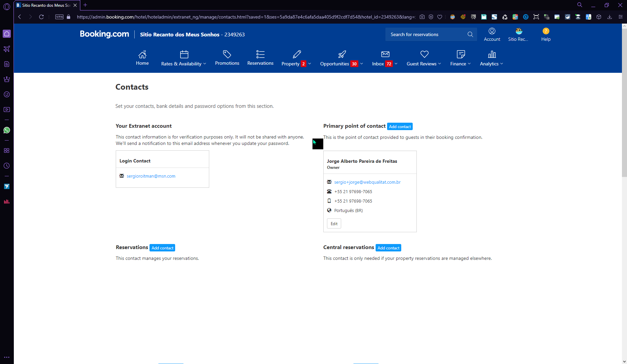Image resolution: width=627 pixels, height=364 pixels.
Task: Click the "Owner" role label
Action: tap(333, 168)
